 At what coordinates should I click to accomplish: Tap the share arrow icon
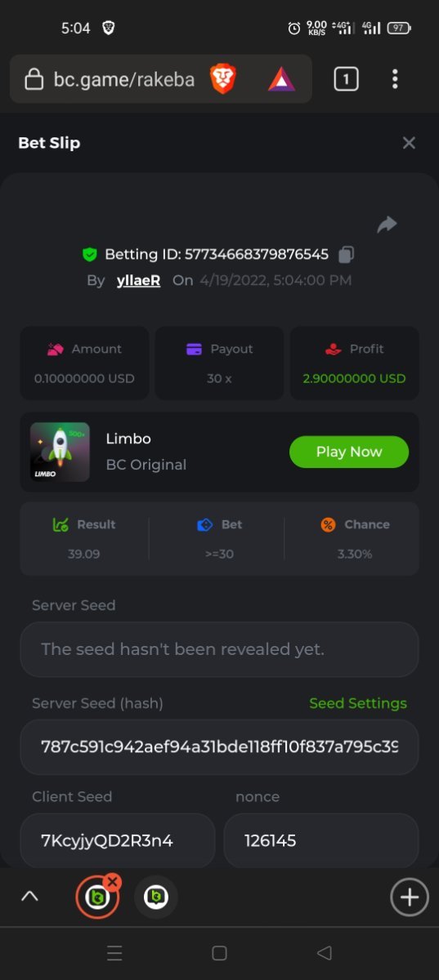coord(387,224)
